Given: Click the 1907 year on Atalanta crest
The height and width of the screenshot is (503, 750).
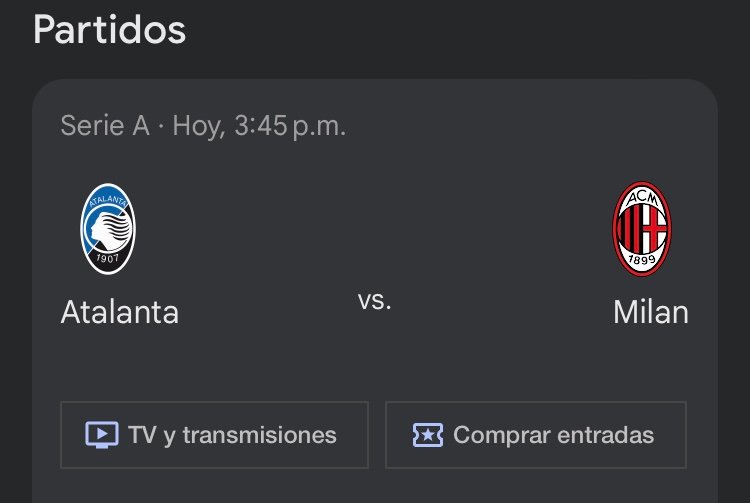Looking at the screenshot, I should click(108, 259).
